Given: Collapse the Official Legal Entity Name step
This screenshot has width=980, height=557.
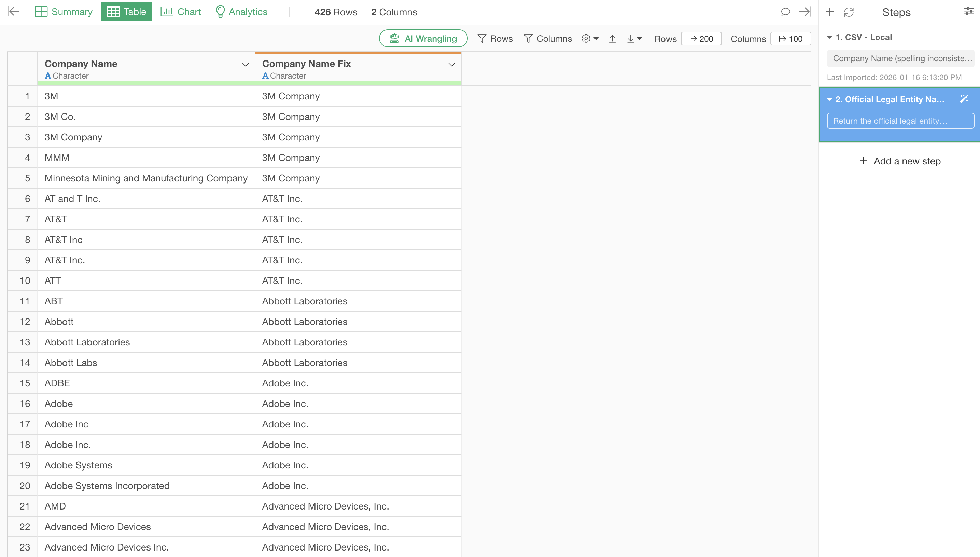Looking at the screenshot, I should click(829, 99).
